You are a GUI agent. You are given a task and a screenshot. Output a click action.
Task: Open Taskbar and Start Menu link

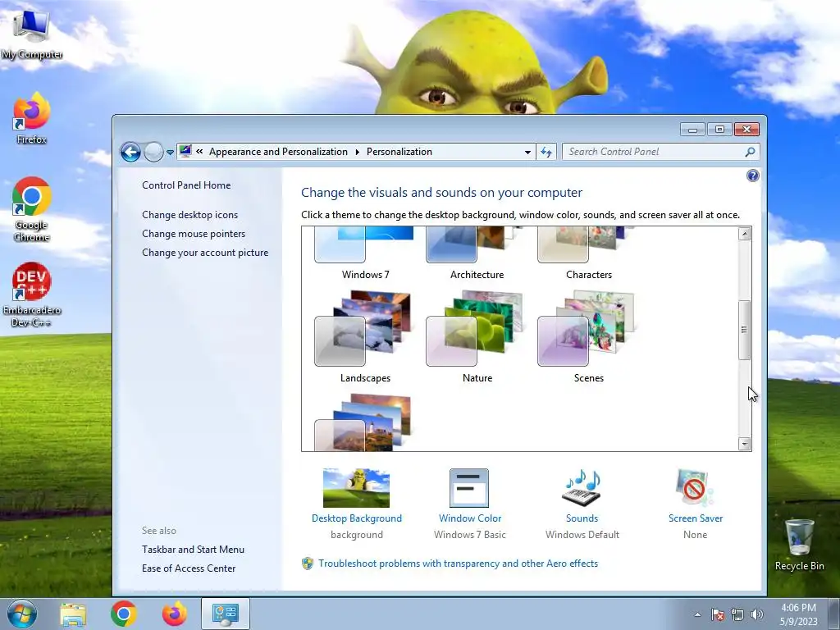193,549
